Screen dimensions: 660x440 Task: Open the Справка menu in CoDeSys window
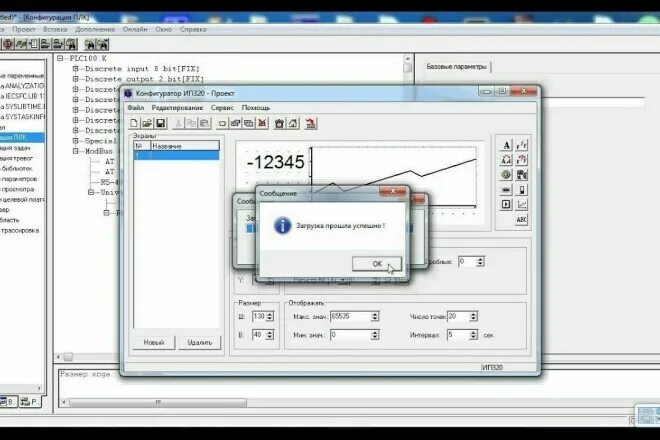(x=193, y=29)
